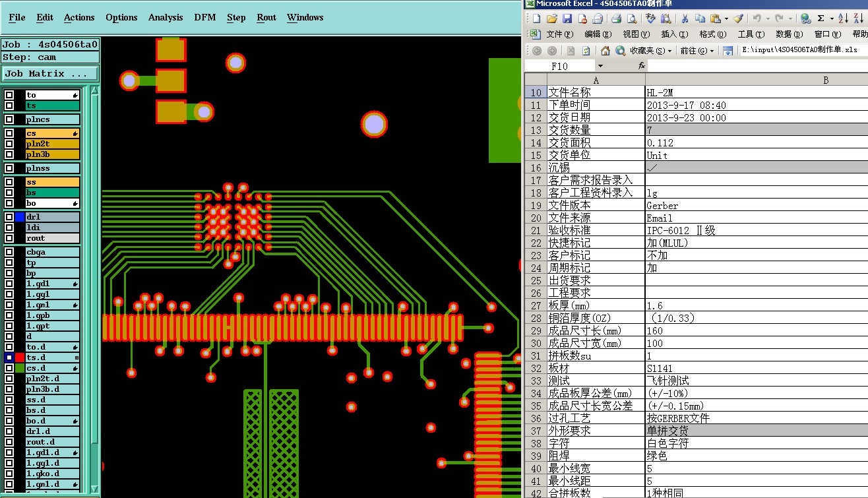Click the Undo arrow icon in Excel

(757, 18)
